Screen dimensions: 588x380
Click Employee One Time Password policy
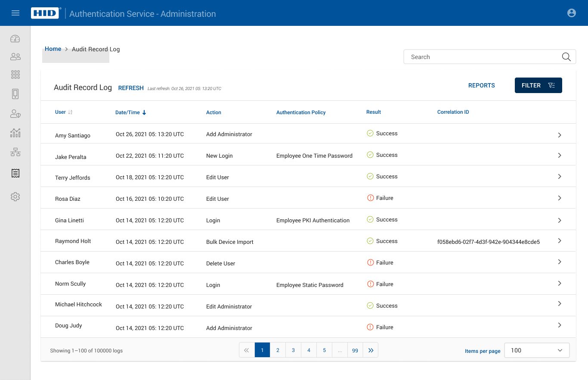[x=314, y=156]
